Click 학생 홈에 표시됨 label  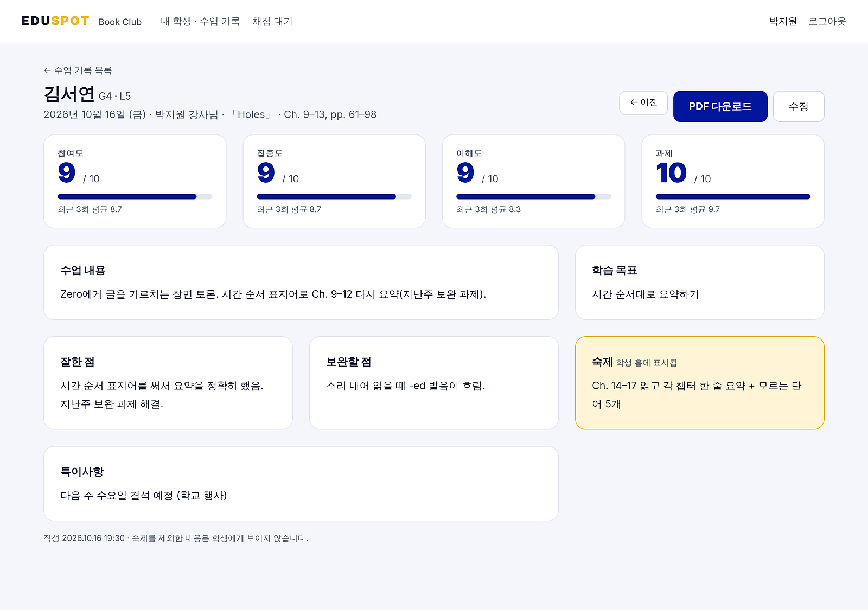click(x=647, y=363)
